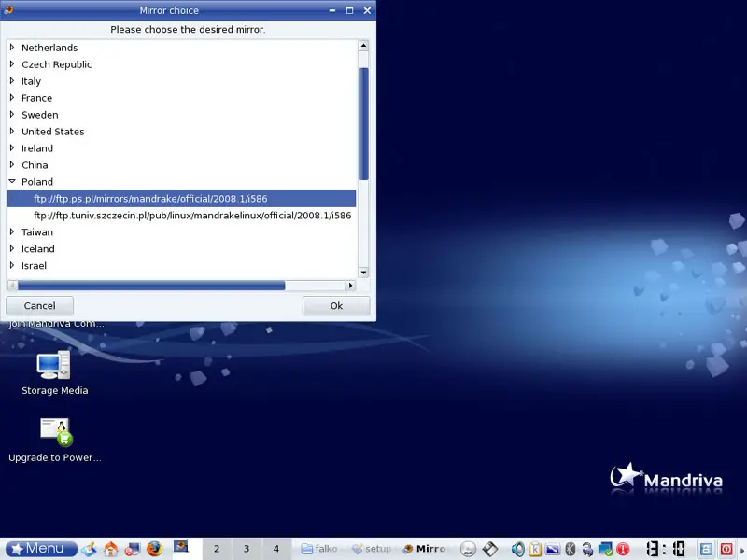Image resolution: width=747 pixels, height=560 pixels.
Task: Launch Firefox from the panel
Action: coord(154,549)
